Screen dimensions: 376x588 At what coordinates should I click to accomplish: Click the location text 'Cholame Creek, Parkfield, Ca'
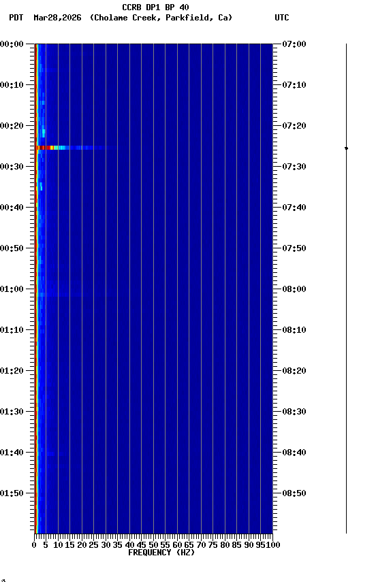161,18
